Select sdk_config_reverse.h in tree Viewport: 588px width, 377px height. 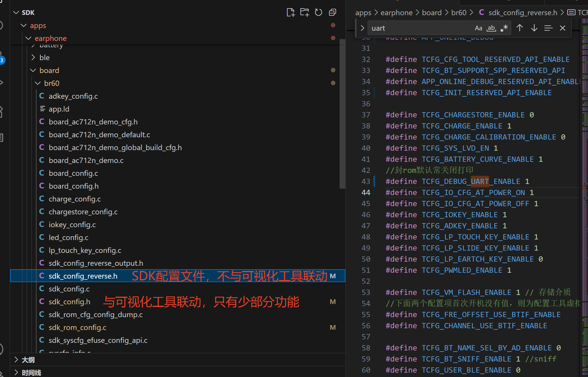pyautogui.click(x=178, y=276)
